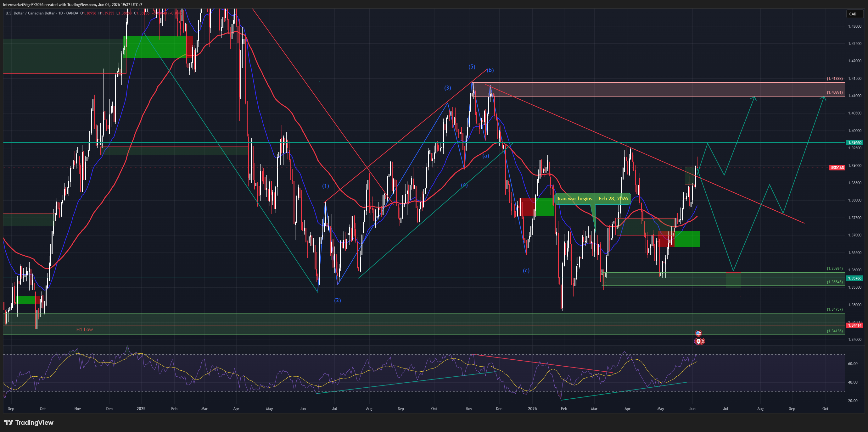The image size is (868, 432).
Task: Click the 1.43000 price scale value
Action: [x=855, y=26]
